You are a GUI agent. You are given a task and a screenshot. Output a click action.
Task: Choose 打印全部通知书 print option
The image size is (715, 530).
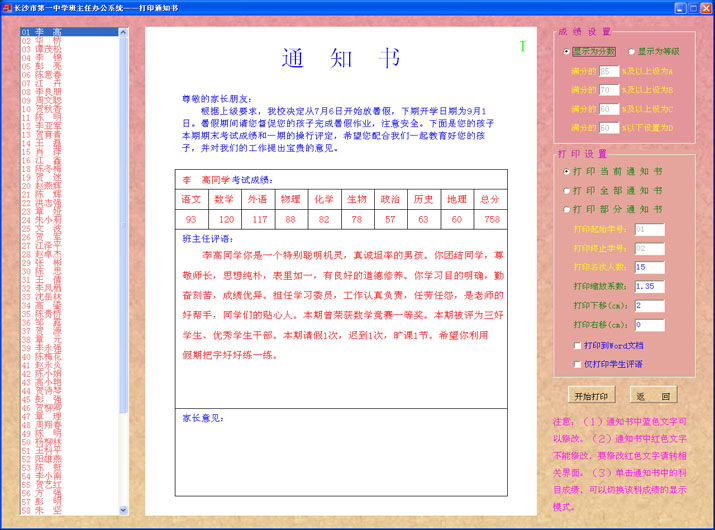click(x=566, y=190)
